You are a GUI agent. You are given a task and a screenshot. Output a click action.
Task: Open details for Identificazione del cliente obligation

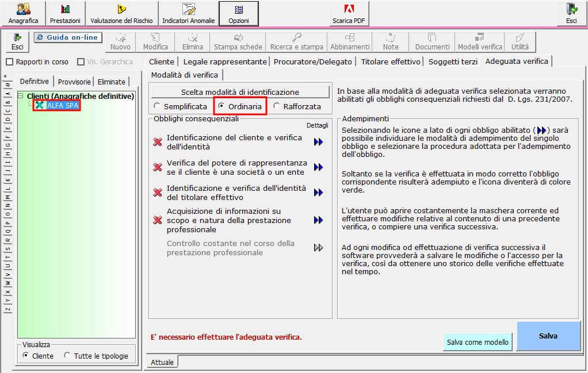[x=318, y=142]
